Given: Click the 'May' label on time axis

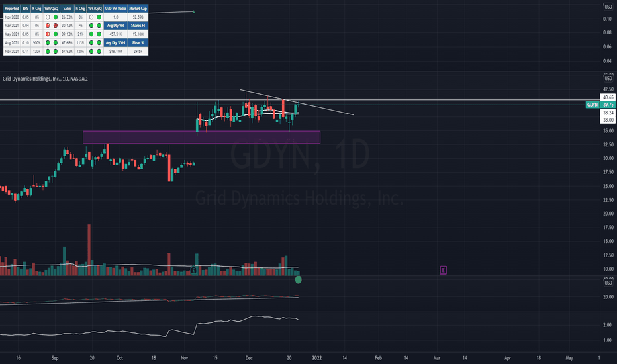Looking at the screenshot, I should click(x=569, y=358).
